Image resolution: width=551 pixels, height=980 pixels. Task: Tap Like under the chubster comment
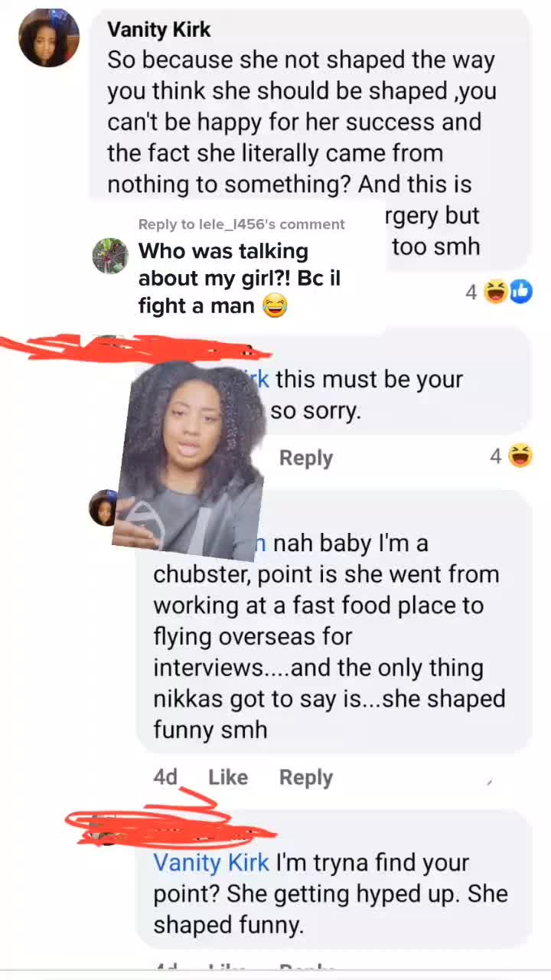pyautogui.click(x=228, y=777)
